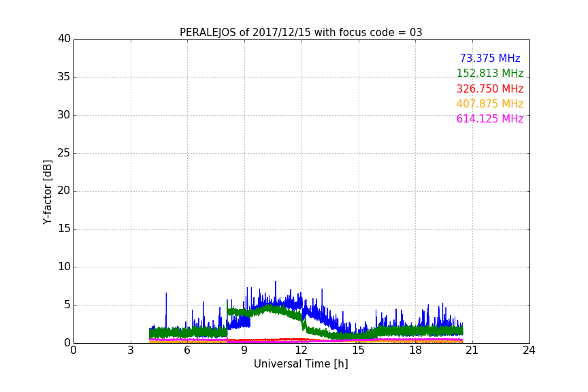Select the orange 407.875 MHz legend label
Screen dimensions: 588x392
coord(490,103)
